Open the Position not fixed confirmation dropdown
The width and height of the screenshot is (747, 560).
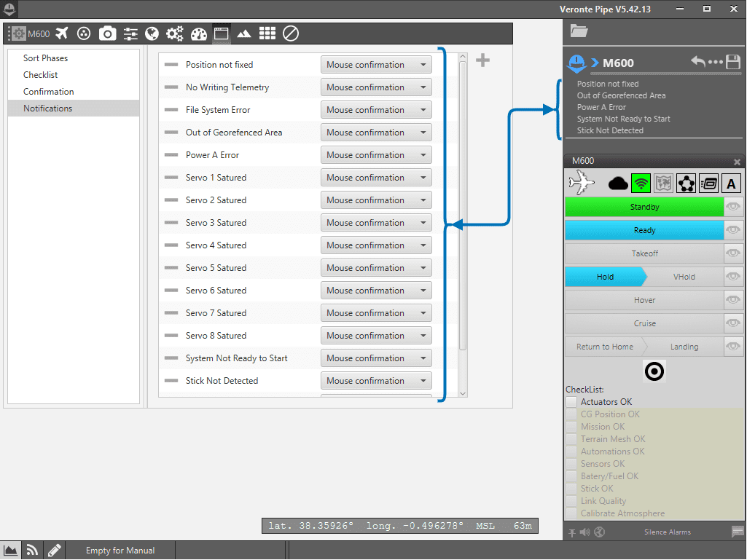pos(376,65)
